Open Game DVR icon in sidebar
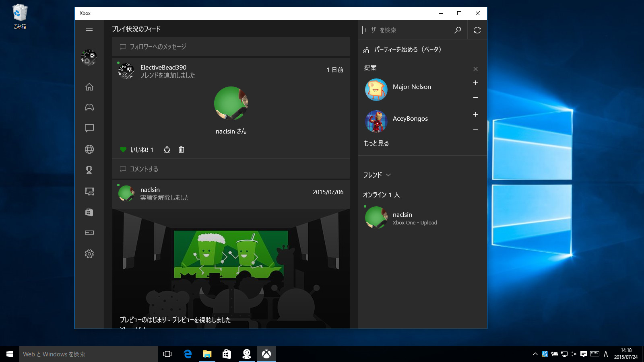Image resolution: width=644 pixels, height=362 pixels. [89, 191]
